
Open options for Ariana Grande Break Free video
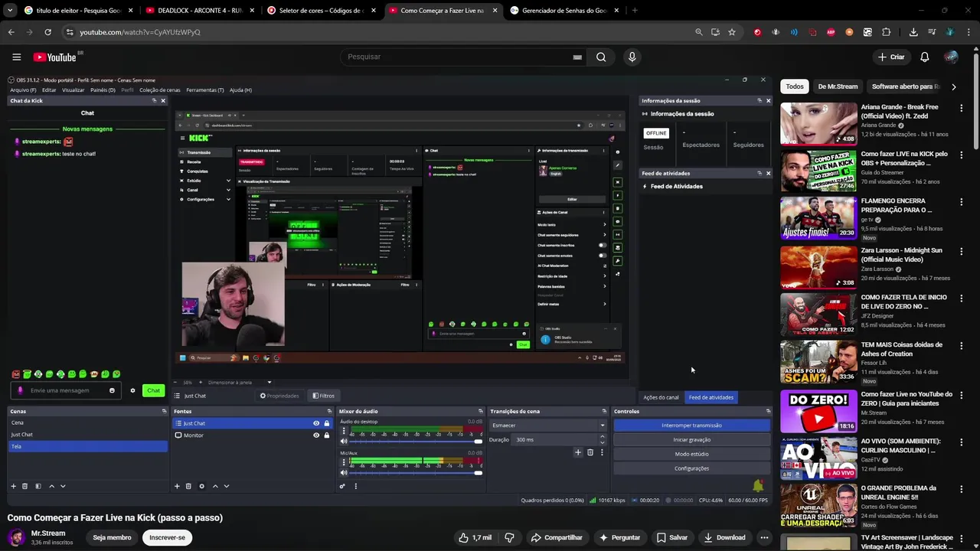[x=961, y=108]
